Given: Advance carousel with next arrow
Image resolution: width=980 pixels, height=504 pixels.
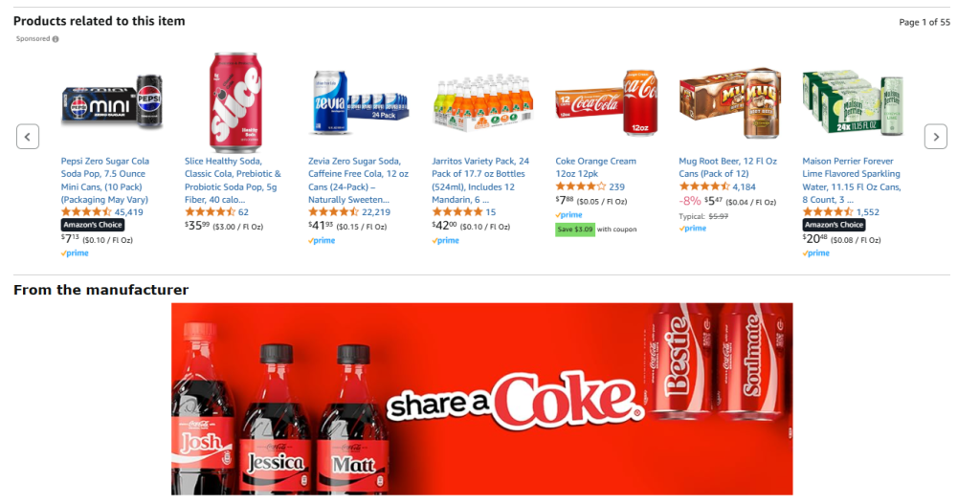Looking at the screenshot, I should pyautogui.click(x=936, y=137).
